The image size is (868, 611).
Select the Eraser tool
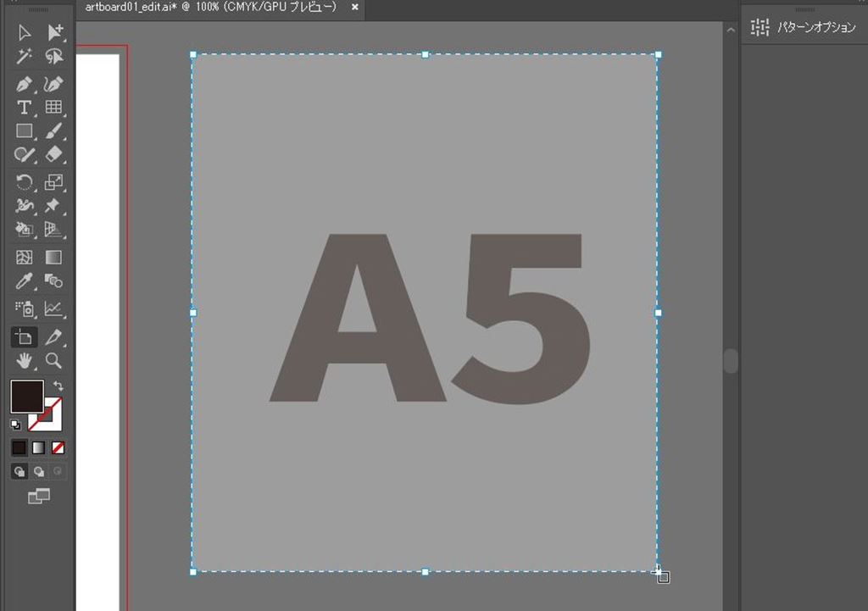click(x=53, y=154)
